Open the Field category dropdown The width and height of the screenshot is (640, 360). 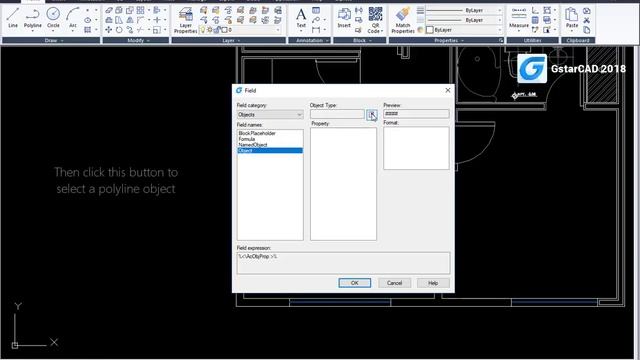(270, 115)
